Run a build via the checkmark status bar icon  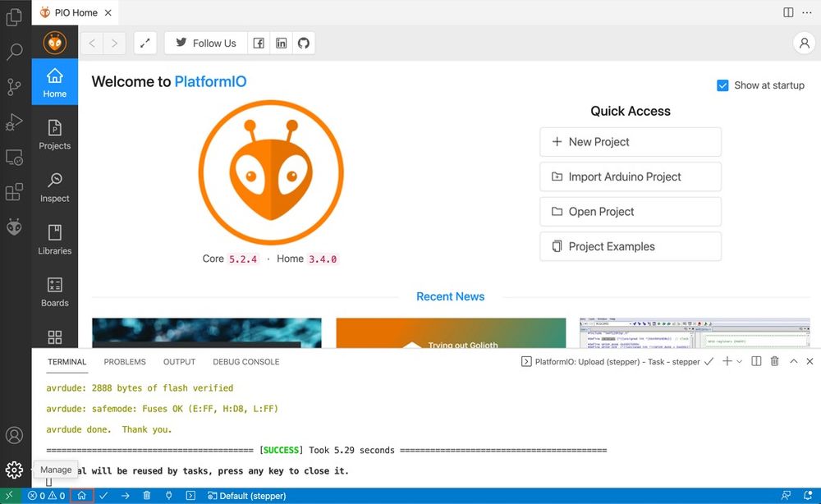(x=104, y=495)
